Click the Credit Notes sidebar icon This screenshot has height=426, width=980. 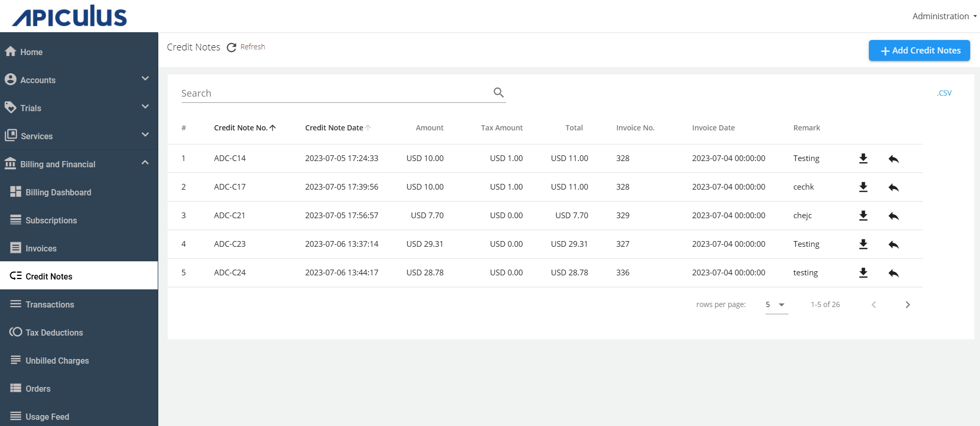click(x=16, y=276)
